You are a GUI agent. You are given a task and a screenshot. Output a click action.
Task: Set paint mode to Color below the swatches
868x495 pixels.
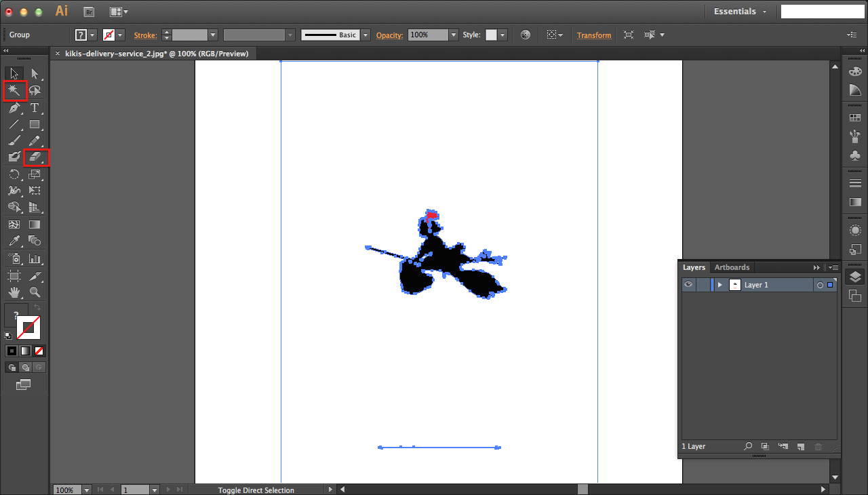click(x=12, y=351)
